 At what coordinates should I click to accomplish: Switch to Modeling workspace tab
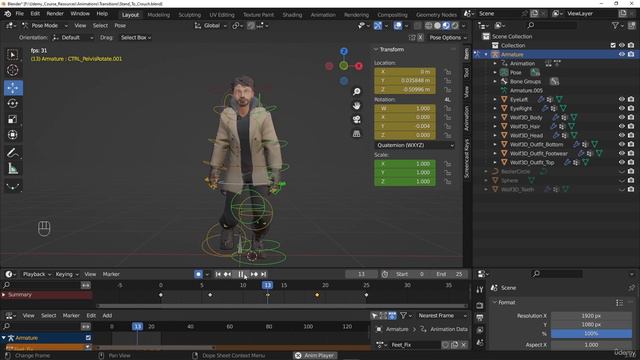[158, 15]
